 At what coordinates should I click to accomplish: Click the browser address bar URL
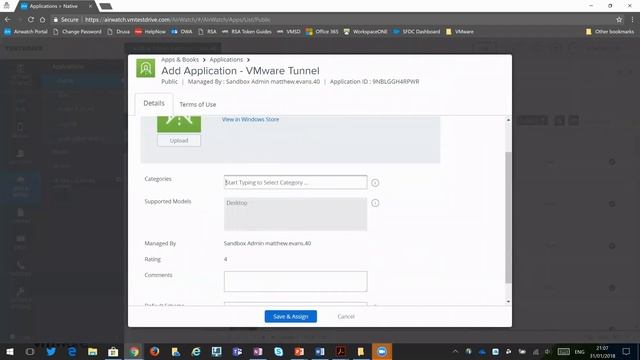(178, 20)
